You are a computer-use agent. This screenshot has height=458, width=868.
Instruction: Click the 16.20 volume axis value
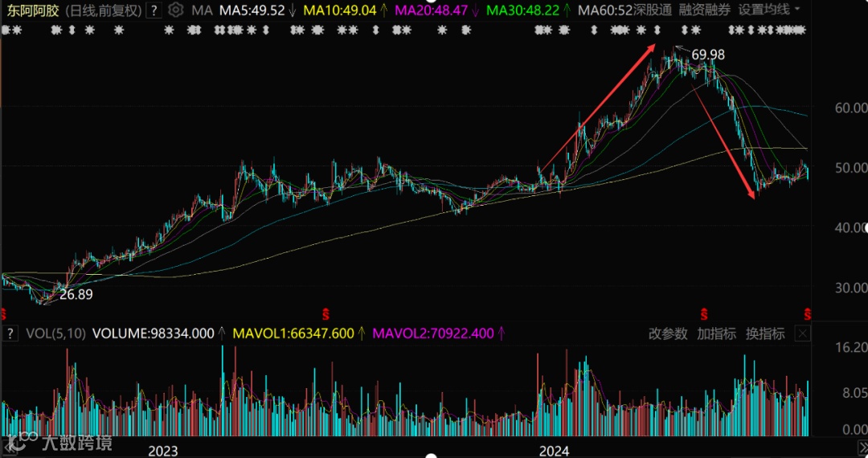[x=851, y=347]
